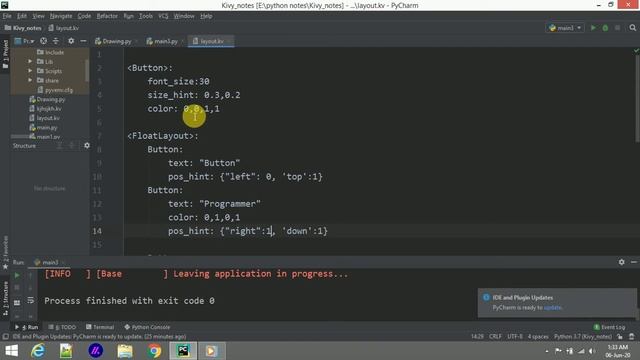Collapse all in Project panel toolbar
Image resolution: width=640 pixels, height=360 pixels.
click(56, 41)
